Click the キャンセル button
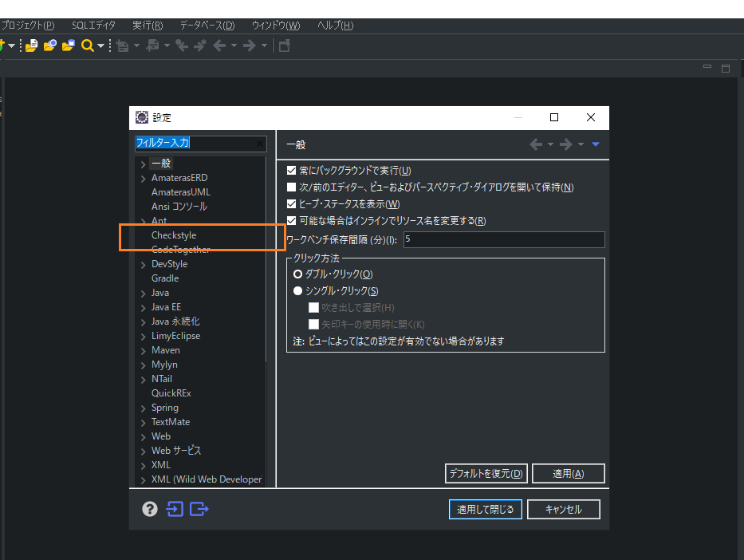This screenshot has width=744, height=560. (564, 509)
